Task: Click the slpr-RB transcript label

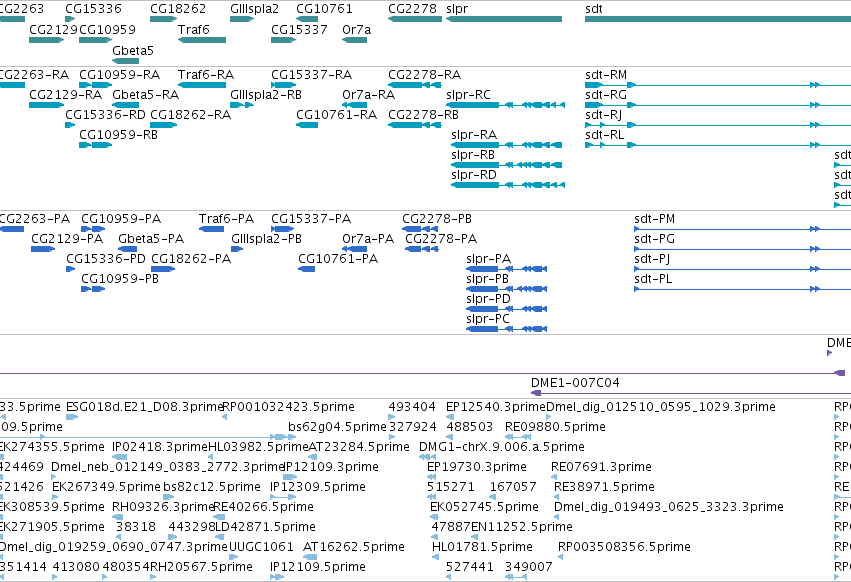Action: [473, 155]
